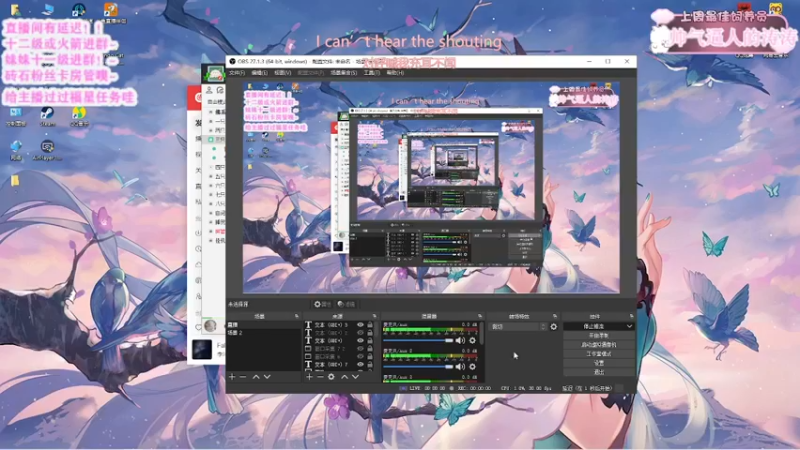Click the 启动虚拟摄像机 button

click(599, 345)
